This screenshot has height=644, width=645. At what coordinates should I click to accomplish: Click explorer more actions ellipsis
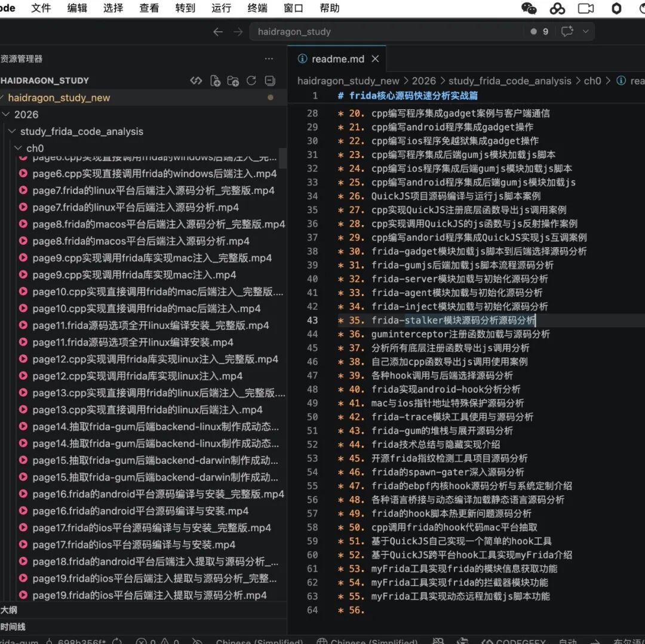(269, 58)
